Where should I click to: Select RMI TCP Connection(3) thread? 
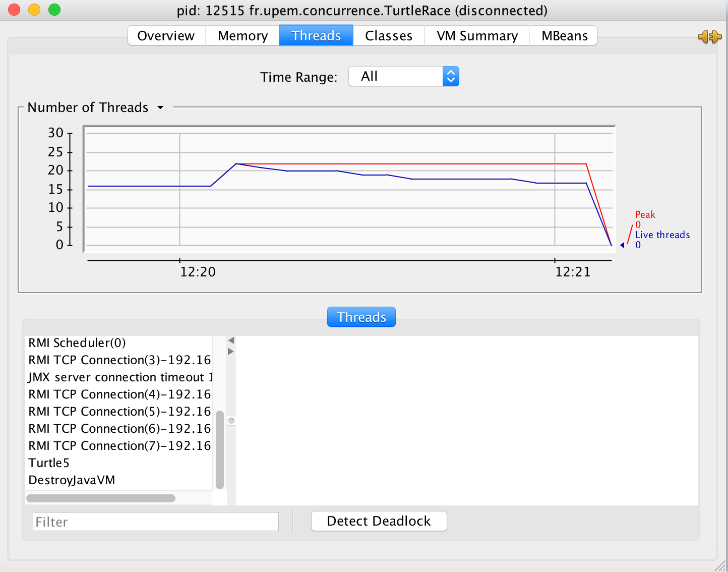click(119, 360)
